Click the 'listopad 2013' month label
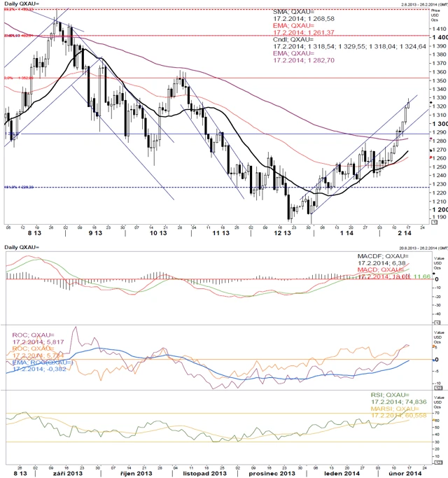The height and width of the screenshot is (478, 448). pyautogui.click(x=205, y=473)
